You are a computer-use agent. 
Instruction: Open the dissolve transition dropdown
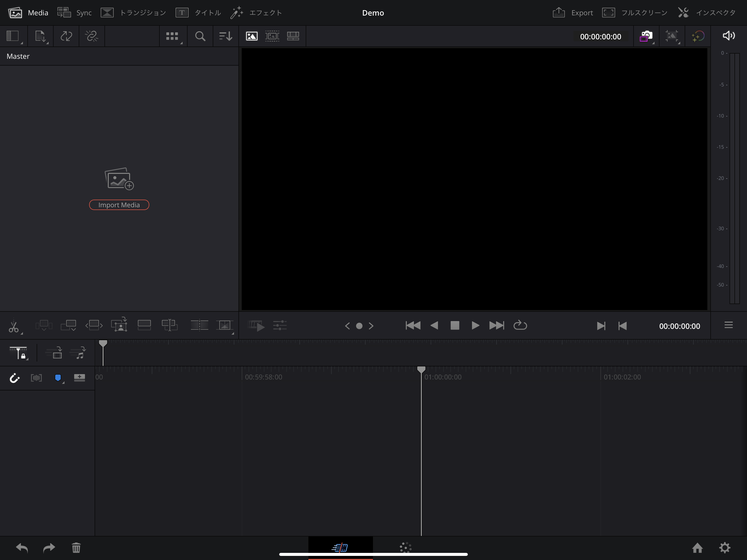(x=225, y=326)
